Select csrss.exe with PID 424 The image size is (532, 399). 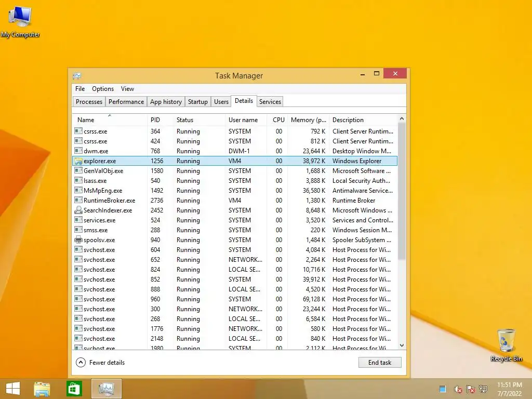[235, 141]
